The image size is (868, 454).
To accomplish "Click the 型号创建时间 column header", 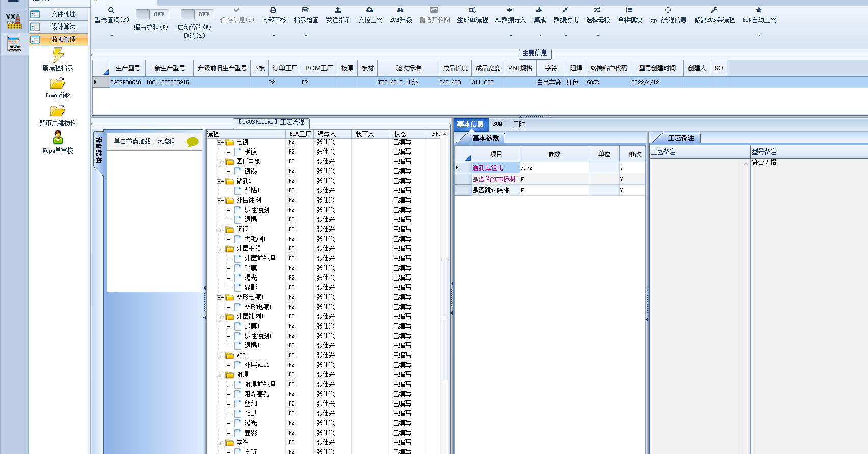I will [x=657, y=68].
